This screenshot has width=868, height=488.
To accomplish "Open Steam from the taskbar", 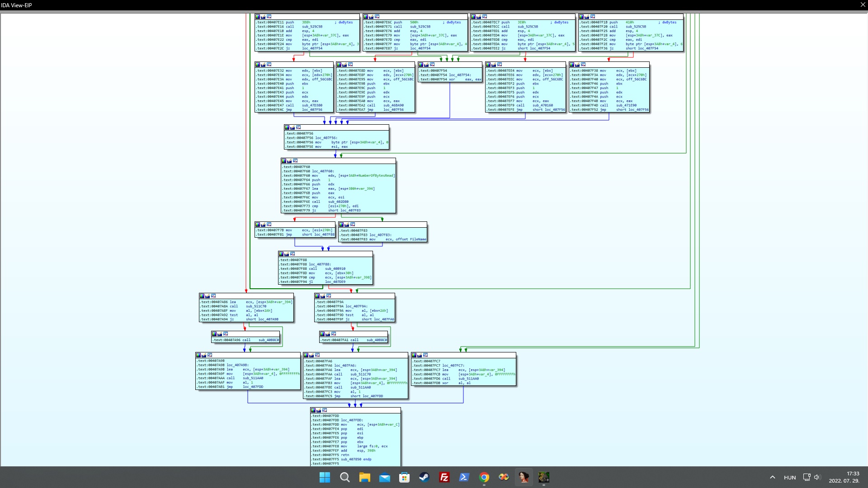I will [x=424, y=477].
